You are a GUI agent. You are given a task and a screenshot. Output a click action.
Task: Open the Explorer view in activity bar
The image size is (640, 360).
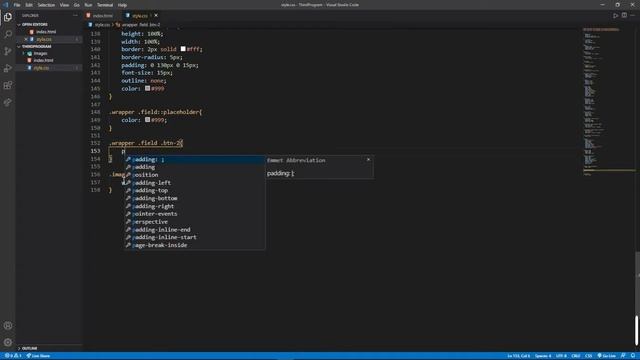(x=8, y=17)
